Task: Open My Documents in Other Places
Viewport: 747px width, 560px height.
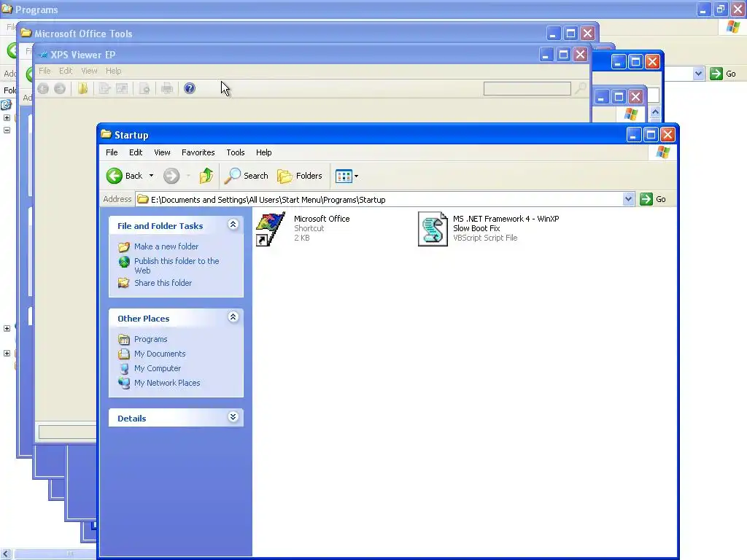Action: tap(160, 354)
